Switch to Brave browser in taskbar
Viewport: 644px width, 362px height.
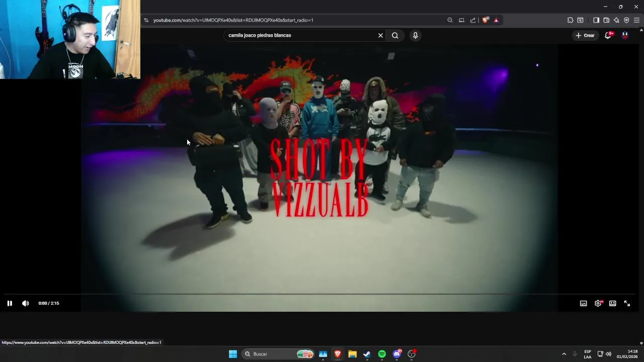tap(338, 354)
